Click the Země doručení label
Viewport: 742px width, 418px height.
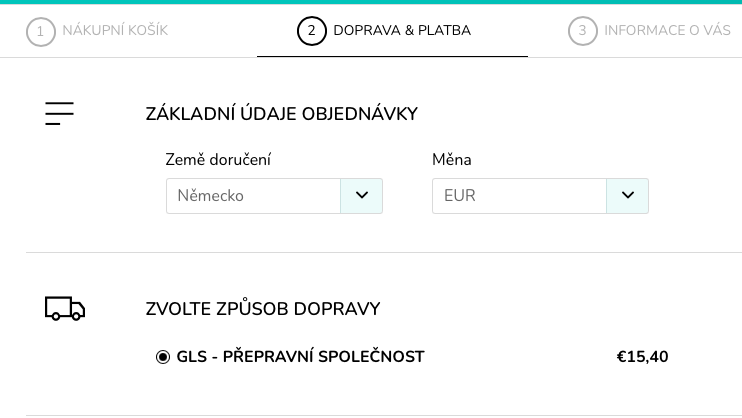[x=218, y=160]
